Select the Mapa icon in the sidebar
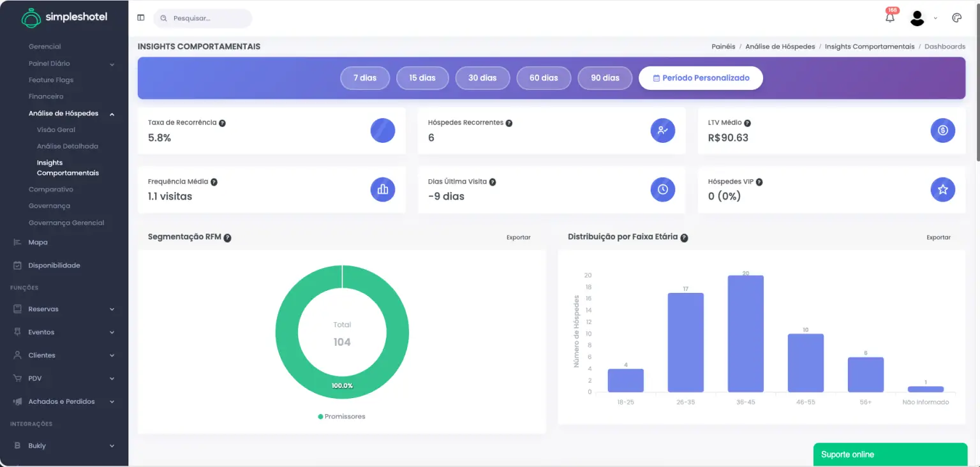The width and height of the screenshot is (980, 467). (16, 242)
